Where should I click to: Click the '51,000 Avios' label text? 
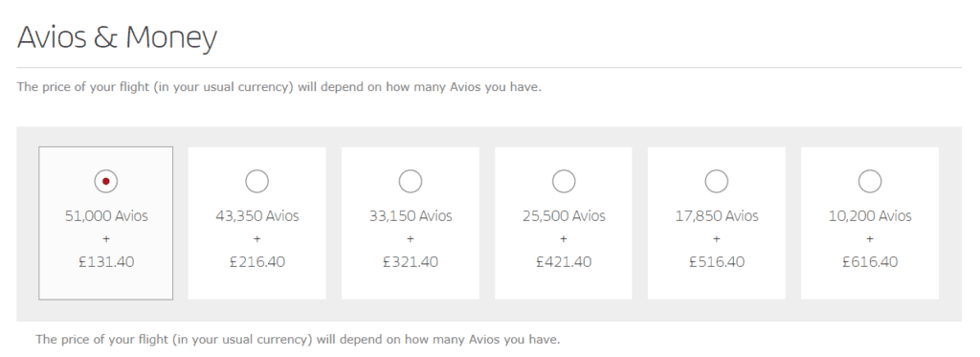pyautogui.click(x=106, y=215)
